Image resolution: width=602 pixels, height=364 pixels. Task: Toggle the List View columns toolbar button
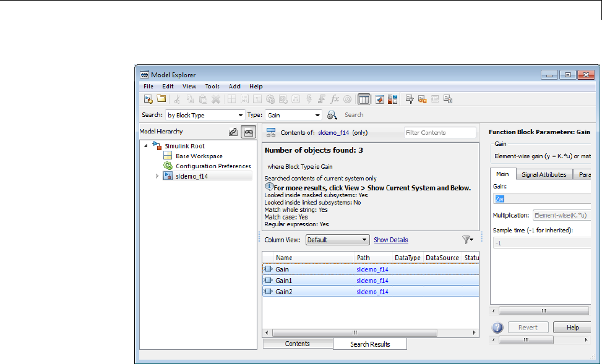pyautogui.click(x=364, y=99)
